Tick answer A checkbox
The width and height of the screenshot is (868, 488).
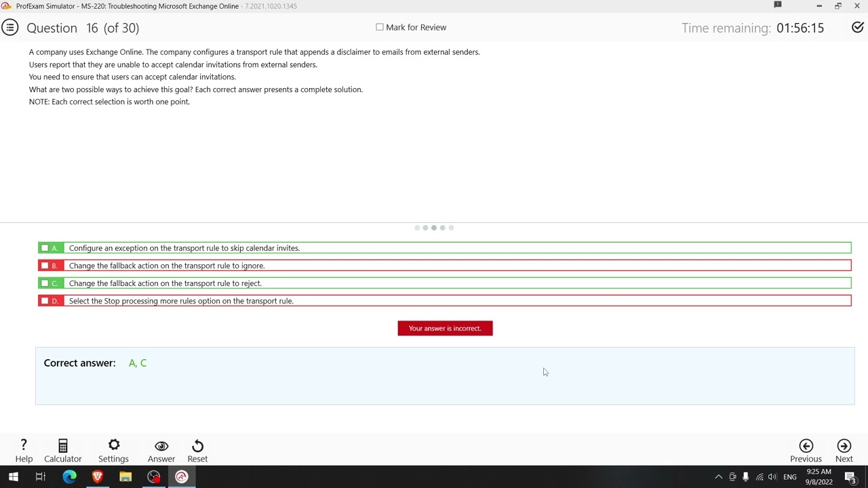pos(45,248)
